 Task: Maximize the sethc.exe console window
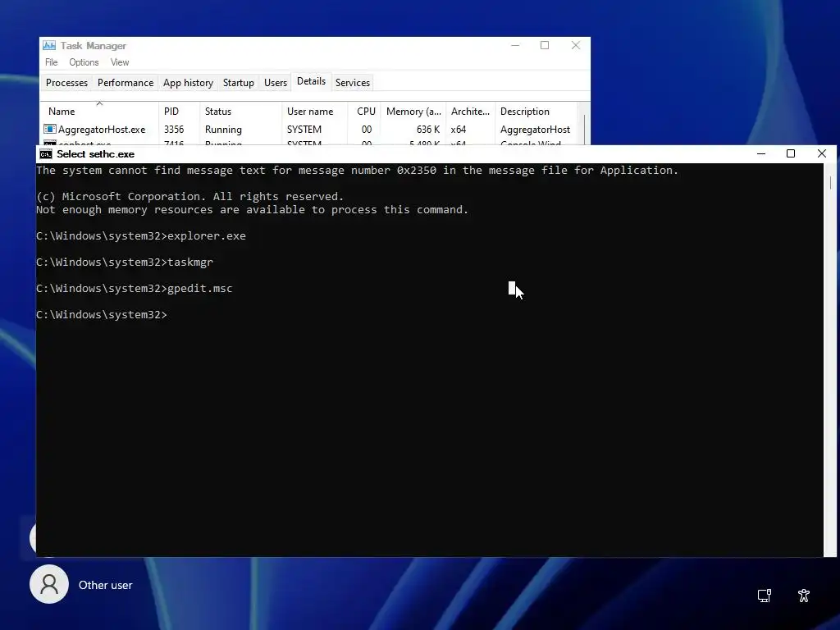pos(790,153)
